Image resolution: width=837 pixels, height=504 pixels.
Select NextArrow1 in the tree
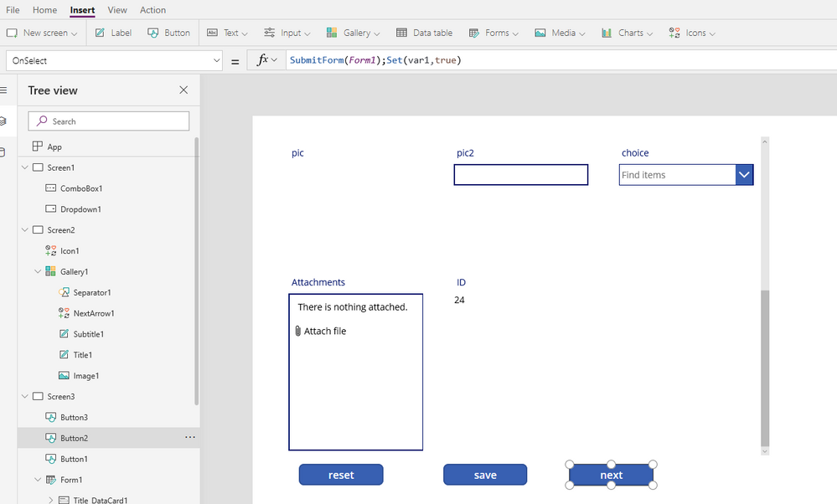tap(94, 313)
